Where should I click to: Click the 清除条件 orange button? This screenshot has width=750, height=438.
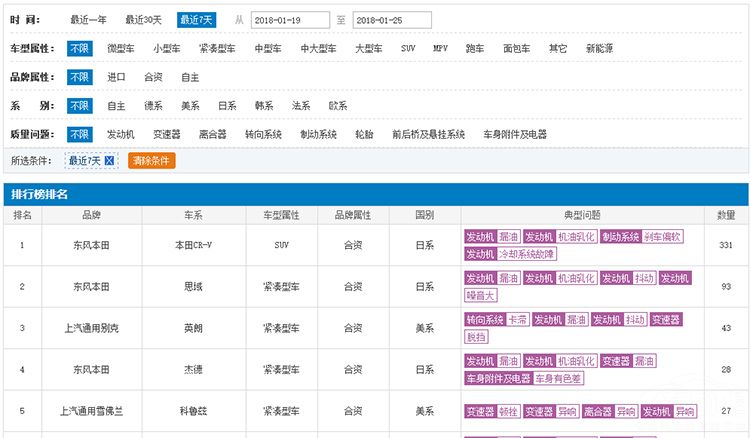[151, 161]
